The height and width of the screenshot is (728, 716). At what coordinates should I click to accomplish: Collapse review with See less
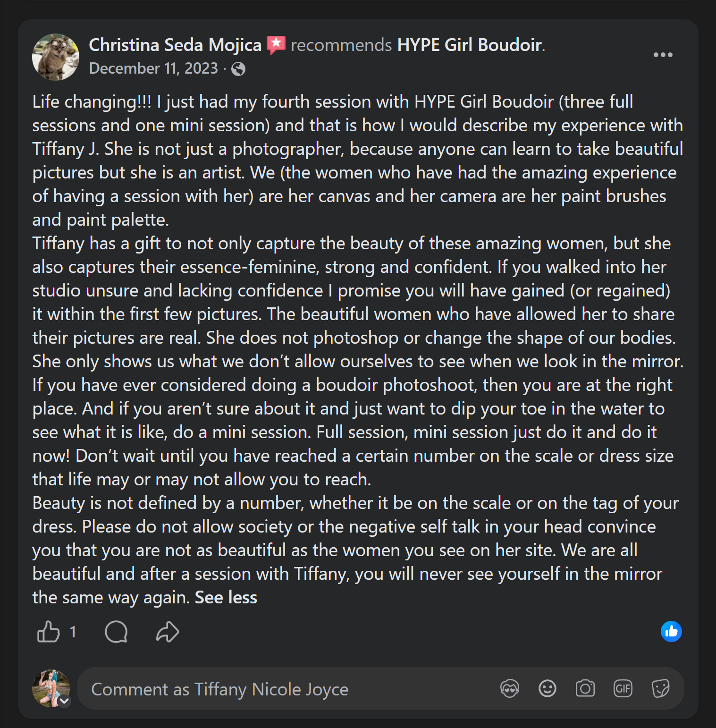(x=226, y=597)
